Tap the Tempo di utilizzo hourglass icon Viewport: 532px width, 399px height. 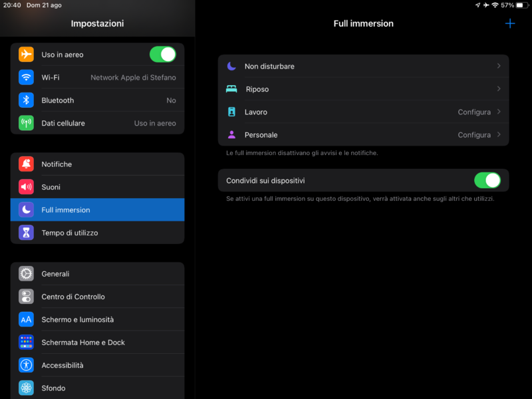coord(26,233)
